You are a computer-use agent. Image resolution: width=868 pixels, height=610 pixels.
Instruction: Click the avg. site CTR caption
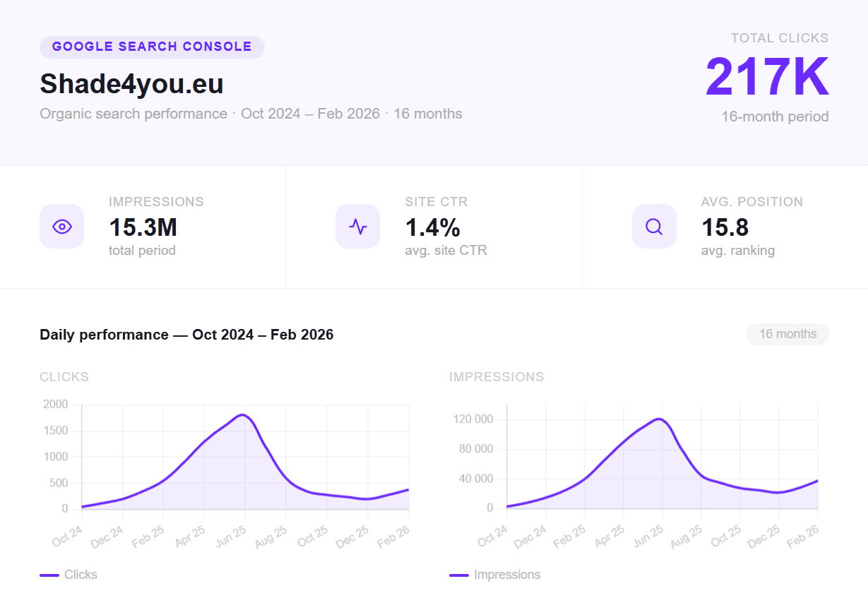click(446, 251)
